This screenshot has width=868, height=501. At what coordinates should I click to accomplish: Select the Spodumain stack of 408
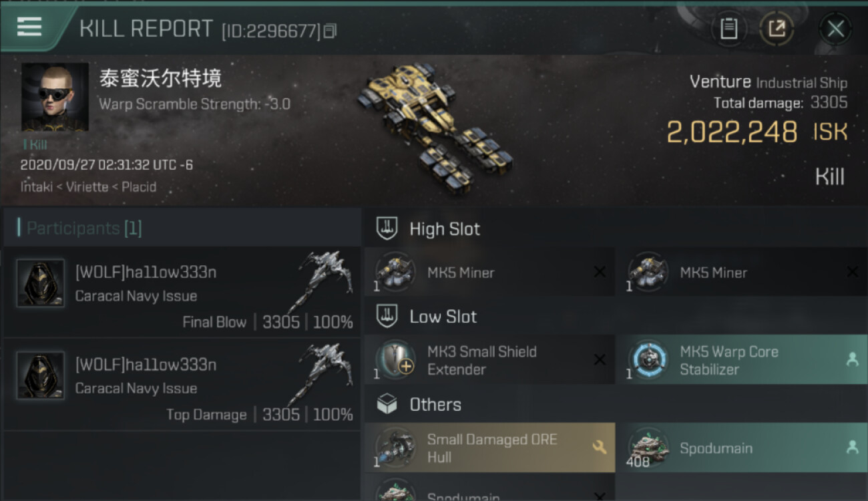tap(741, 448)
